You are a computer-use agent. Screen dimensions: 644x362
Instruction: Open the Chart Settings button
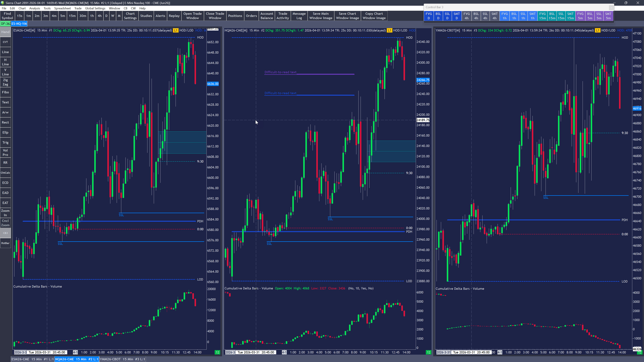[x=130, y=16]
